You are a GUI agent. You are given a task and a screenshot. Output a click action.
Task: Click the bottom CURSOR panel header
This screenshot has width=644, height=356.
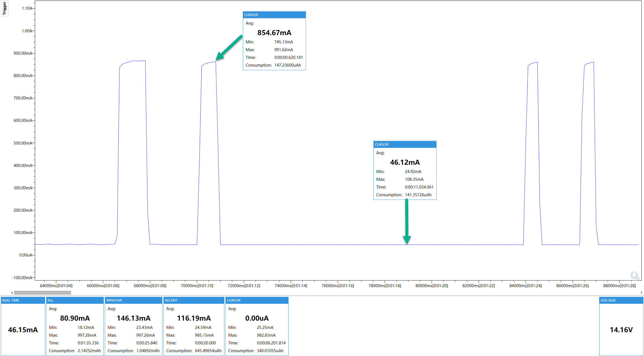click(x=257, y=300)
